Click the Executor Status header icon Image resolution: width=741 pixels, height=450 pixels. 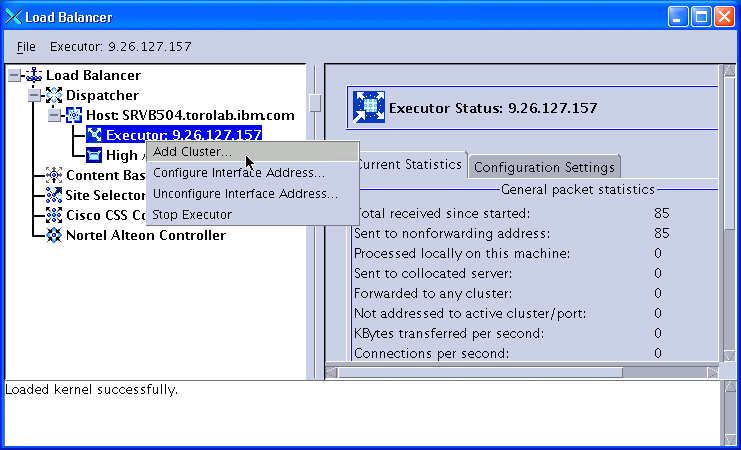click(369, 108)
